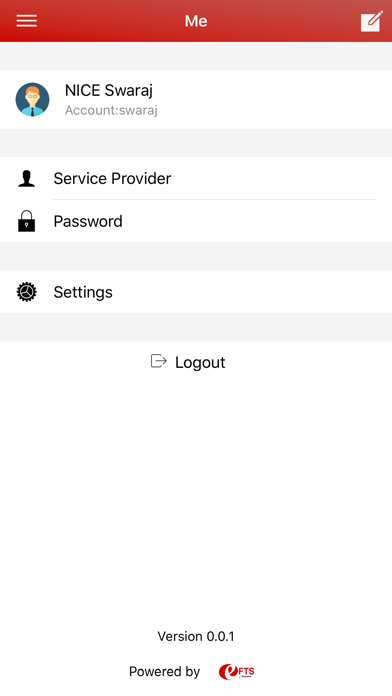
Task: Select the user avatar picture
Action: 32,99
